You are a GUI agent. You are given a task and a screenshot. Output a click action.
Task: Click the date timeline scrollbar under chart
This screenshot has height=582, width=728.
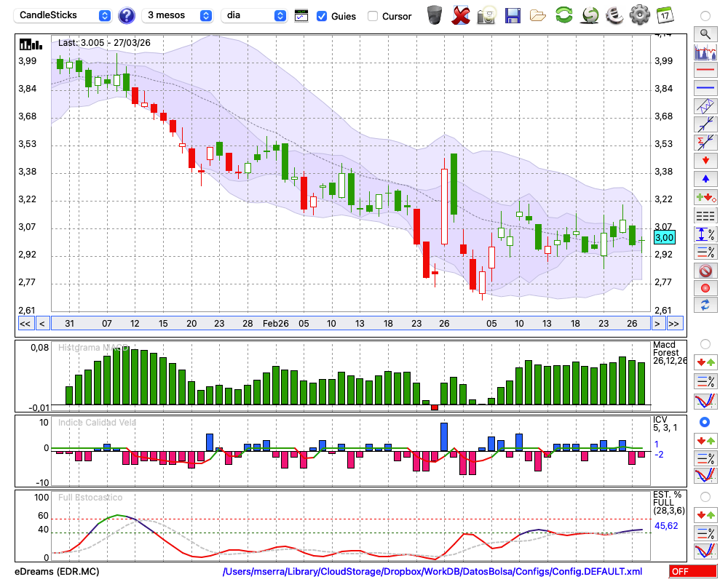(x=349, y=324)
